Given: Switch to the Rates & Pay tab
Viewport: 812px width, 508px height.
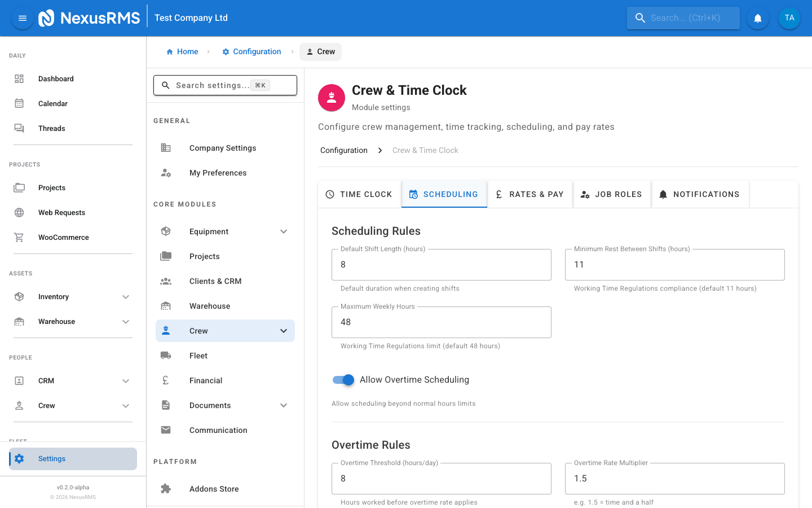Looking at the screenshot, I should click(x=529, y=194).
